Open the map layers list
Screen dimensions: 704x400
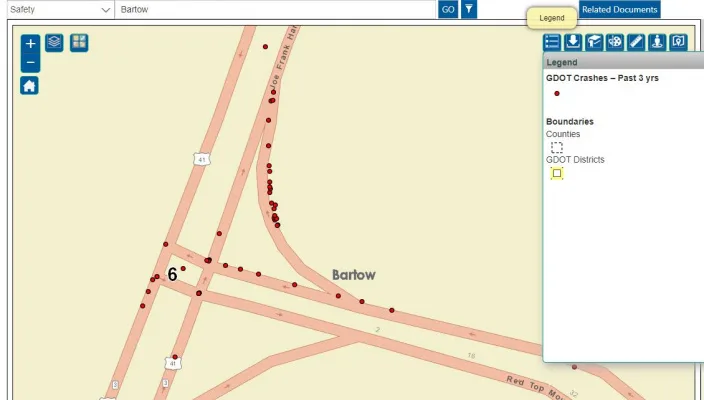(54, 43)
